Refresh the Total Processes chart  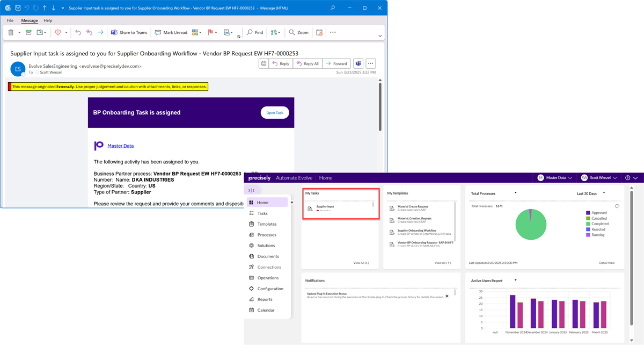617,206
